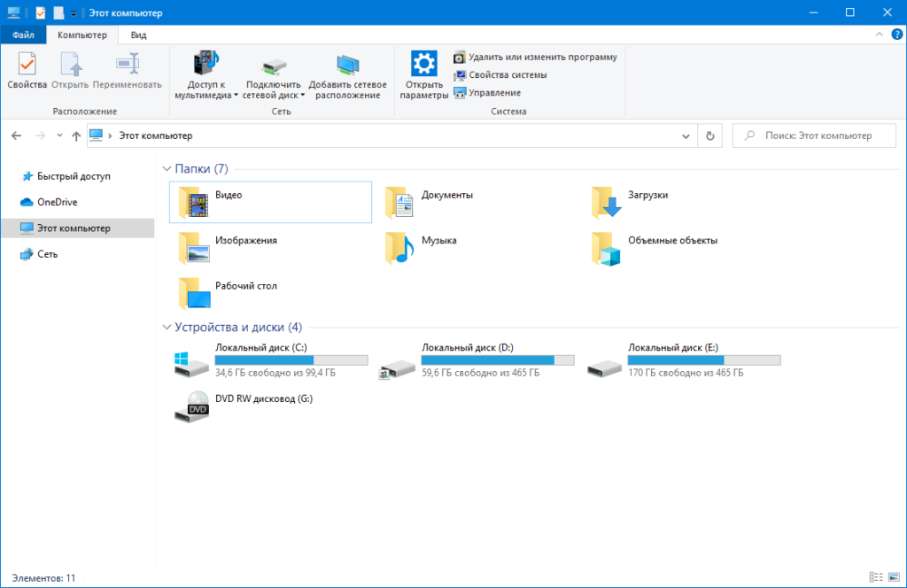The image size is (907, 588).
Task: Collapse the Устройства и диски group
Action: point(167,328)
